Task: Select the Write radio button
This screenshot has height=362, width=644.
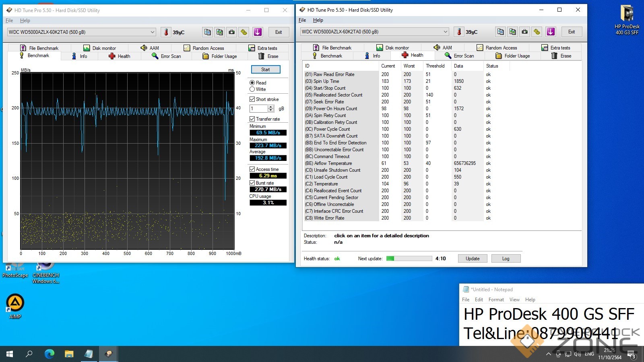Action: (x=252, y=89)
